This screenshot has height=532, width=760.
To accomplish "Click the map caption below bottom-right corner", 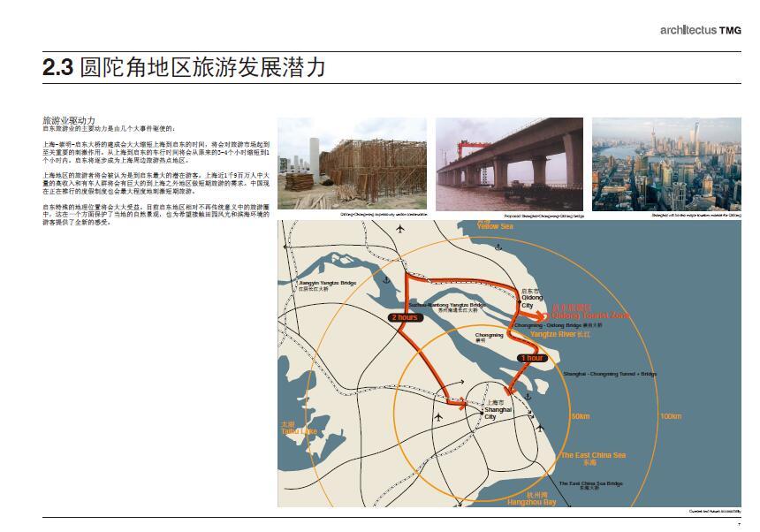I will point(715,511).
